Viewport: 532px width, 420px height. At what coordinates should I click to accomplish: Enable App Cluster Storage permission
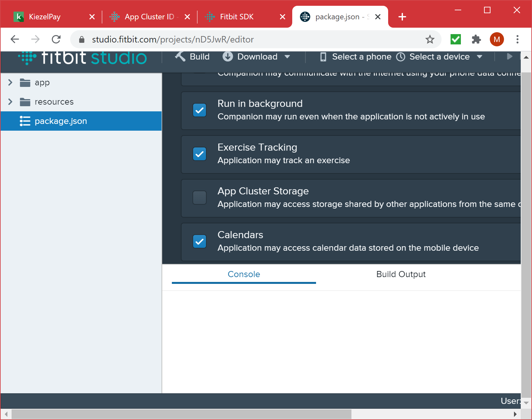click(200, 198)
